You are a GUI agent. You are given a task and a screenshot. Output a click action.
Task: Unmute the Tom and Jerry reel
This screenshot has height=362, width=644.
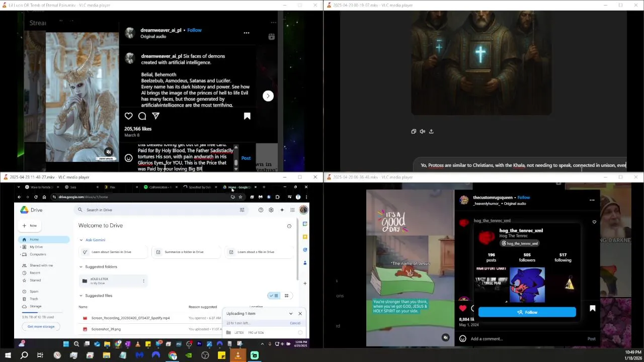tap(445, 337)
